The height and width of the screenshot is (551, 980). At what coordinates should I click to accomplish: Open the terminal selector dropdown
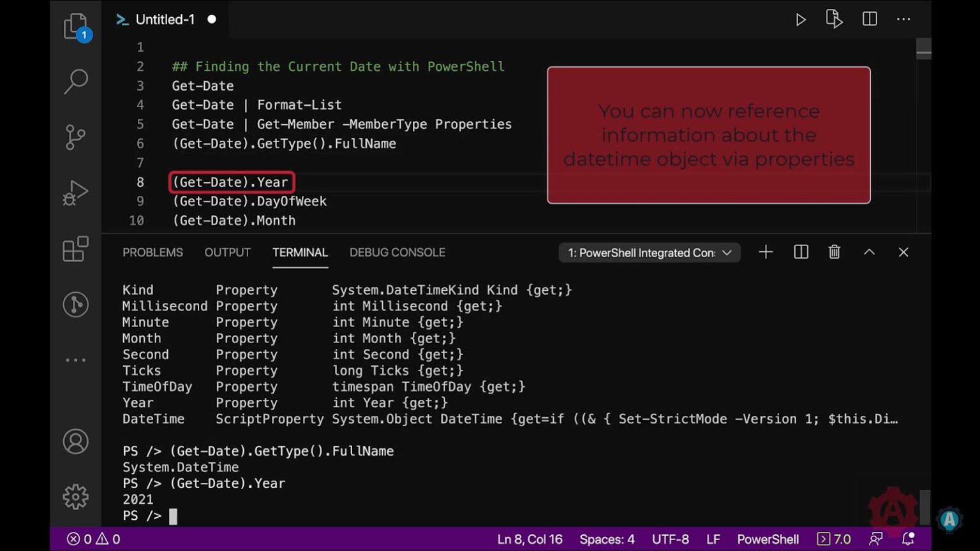click(x=650, y=253)
